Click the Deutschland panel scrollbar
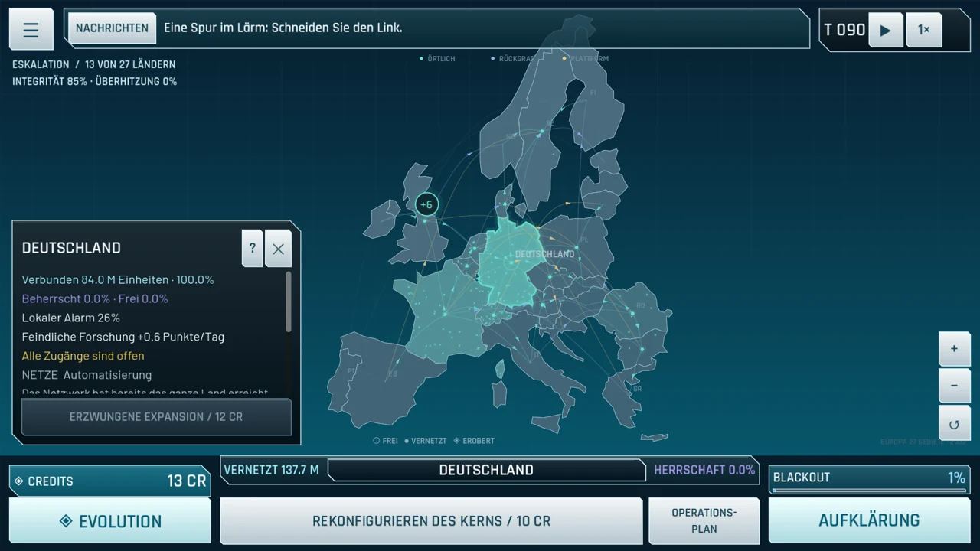Viewport: 980px width, 551px height. [x=289, y=302]
